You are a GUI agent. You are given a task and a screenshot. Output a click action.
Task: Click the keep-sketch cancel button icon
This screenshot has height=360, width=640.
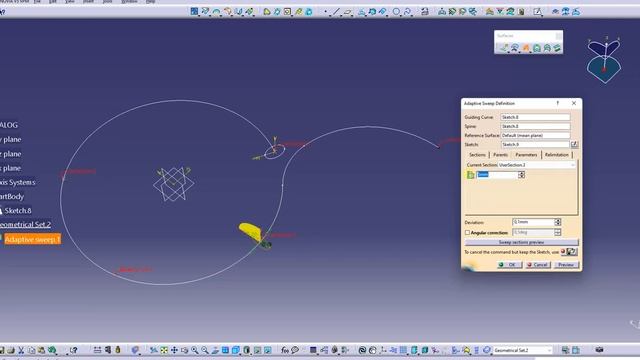point(569,252)
